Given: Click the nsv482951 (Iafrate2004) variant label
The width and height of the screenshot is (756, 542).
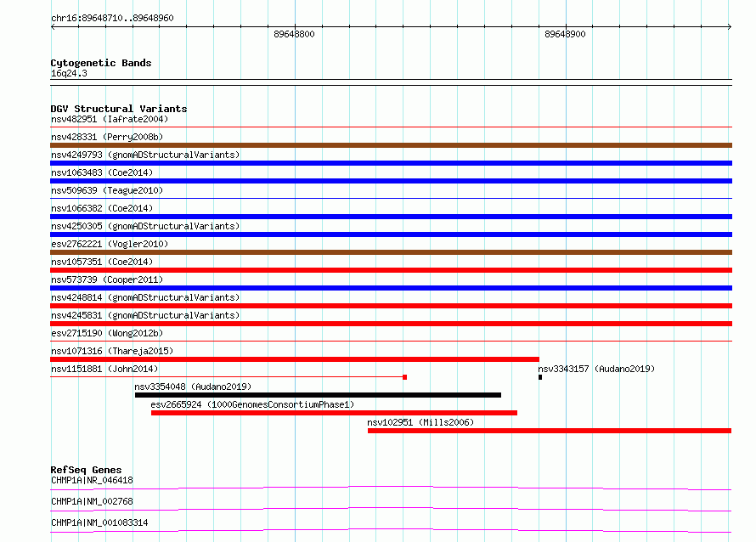Looking at the screenshot, I should [x=110, y=119].
